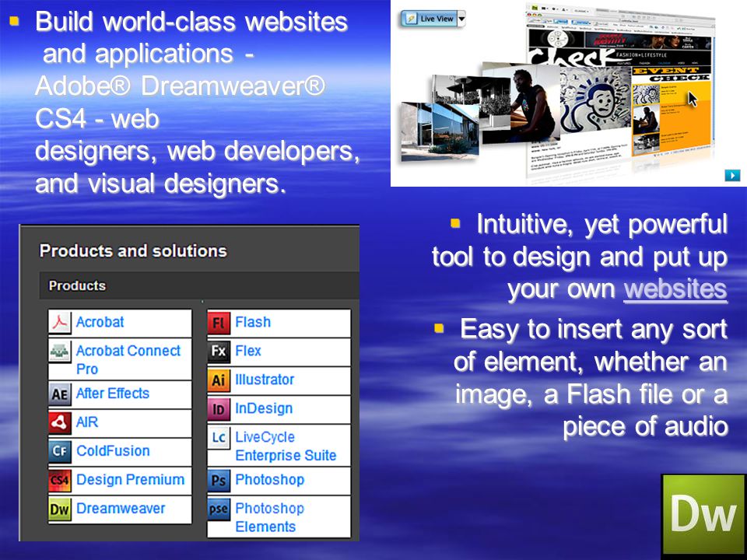
Task: Click the CS4 Design Premium icon
Action: click(x=60, y=480)
